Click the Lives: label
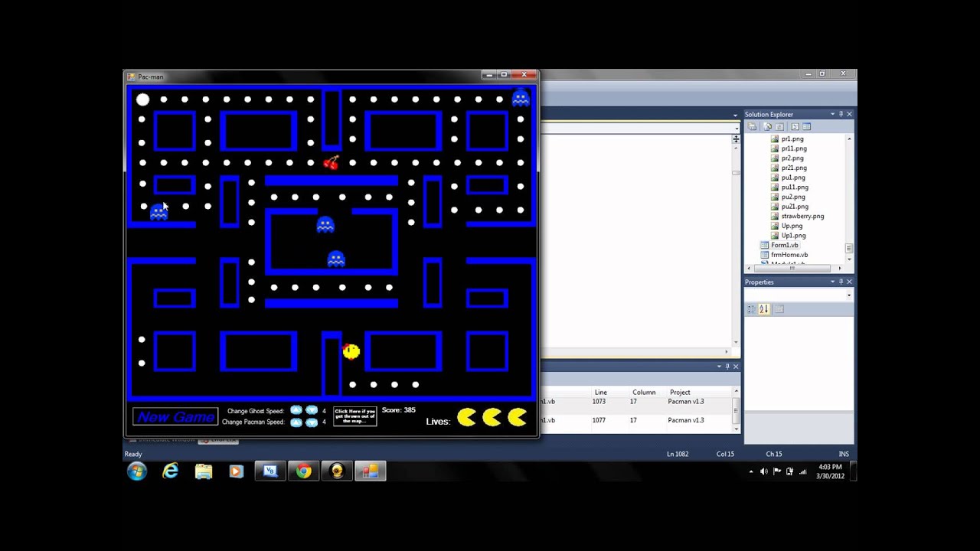This screenshot has height=551, width=980. click(438, 421)
